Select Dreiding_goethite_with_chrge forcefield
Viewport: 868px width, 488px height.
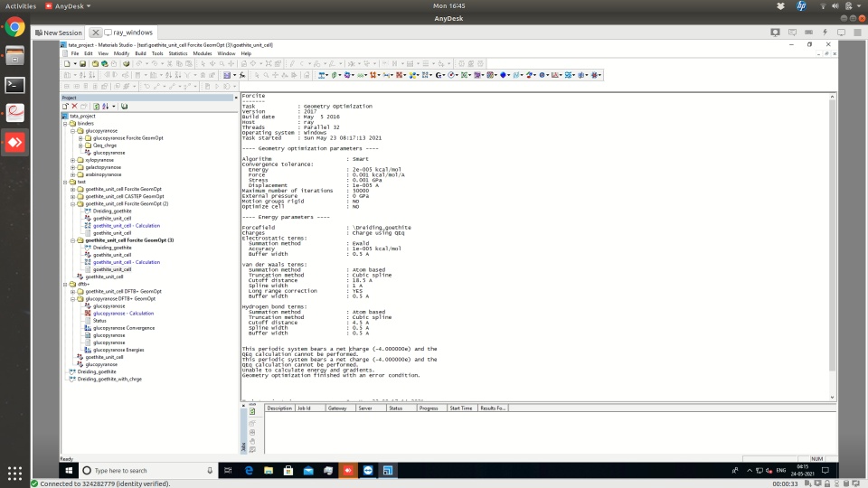(x=109, y=379)
